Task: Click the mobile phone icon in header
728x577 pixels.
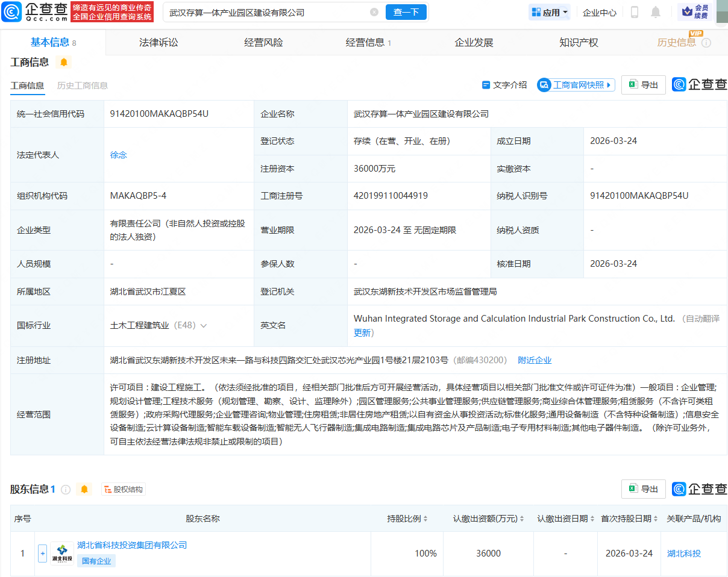Action: pos(635,12)
